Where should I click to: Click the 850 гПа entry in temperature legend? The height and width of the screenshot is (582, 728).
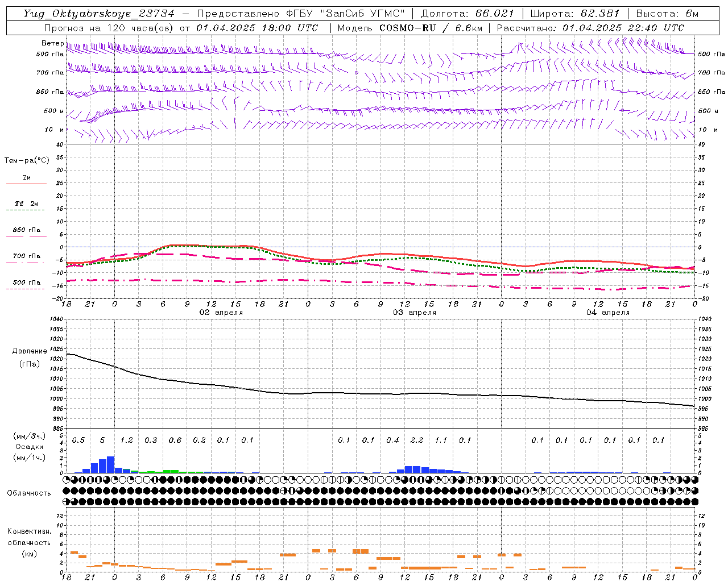[x=27, y=230]
